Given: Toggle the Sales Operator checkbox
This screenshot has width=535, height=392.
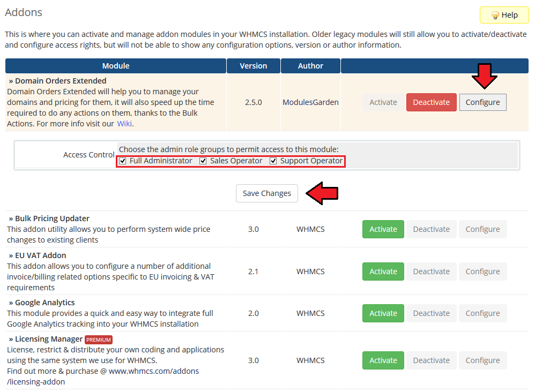Looking at the screenshot, I should pos(203,161).
